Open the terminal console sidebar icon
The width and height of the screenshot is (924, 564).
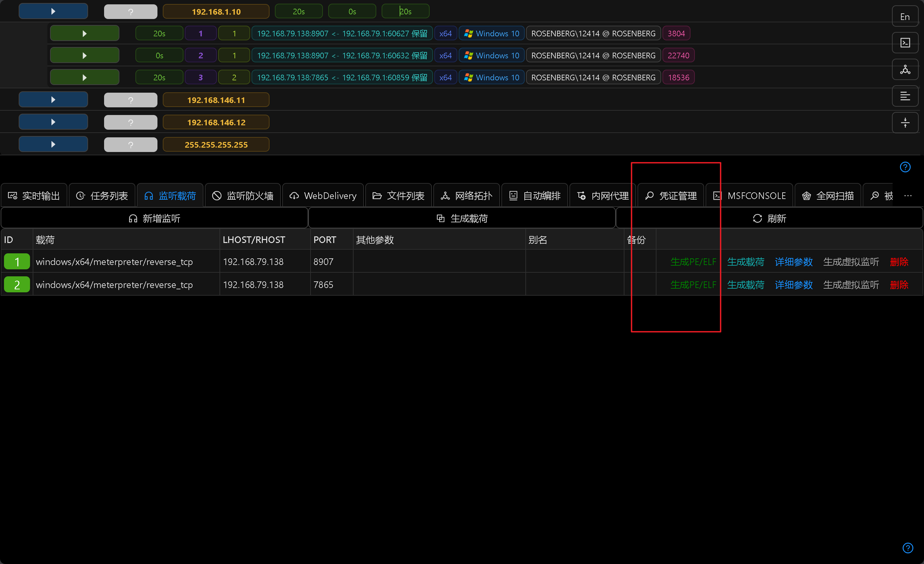pos(905,43)
